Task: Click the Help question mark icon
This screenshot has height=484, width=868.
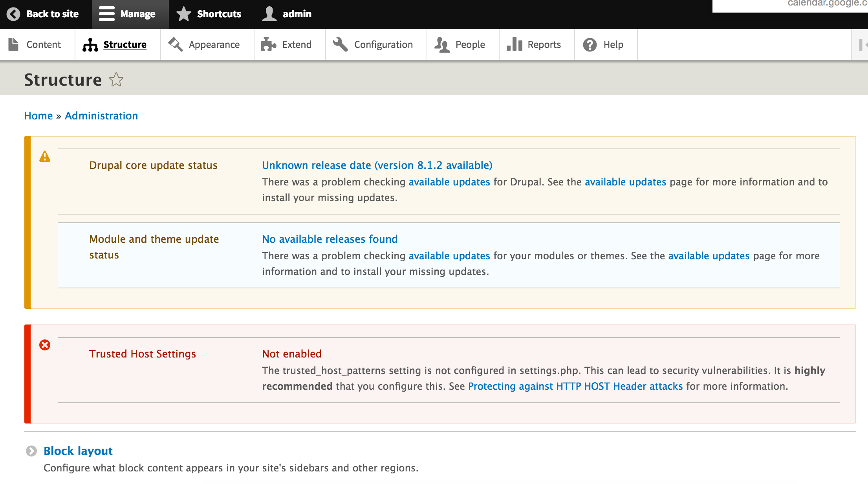Action: (x=590, y=45)
